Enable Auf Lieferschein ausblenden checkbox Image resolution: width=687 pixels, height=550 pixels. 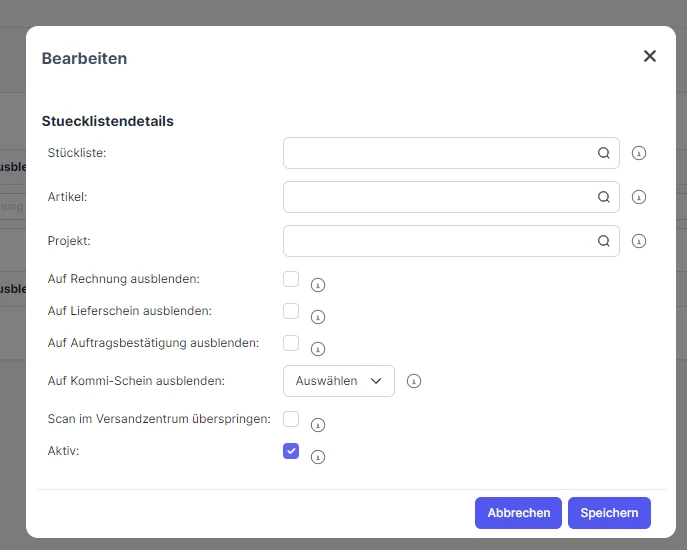click(x=291, y=311)
